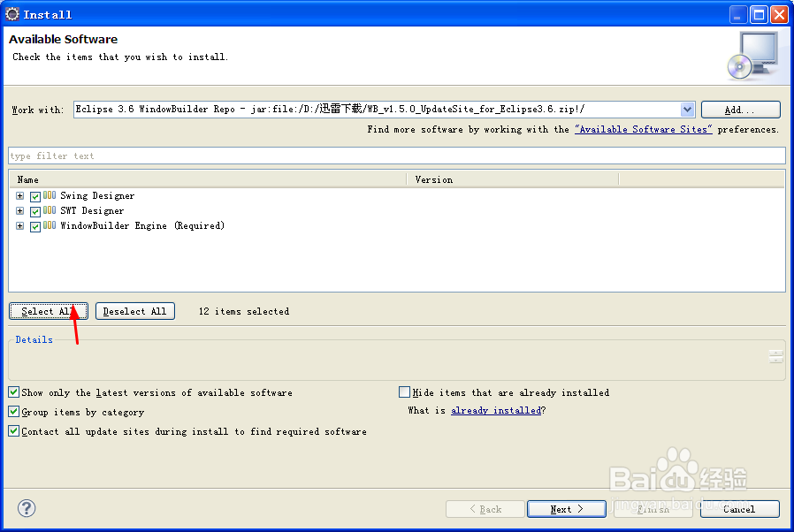Click the Select All button
794x532 pixels.
coord(49,311)
